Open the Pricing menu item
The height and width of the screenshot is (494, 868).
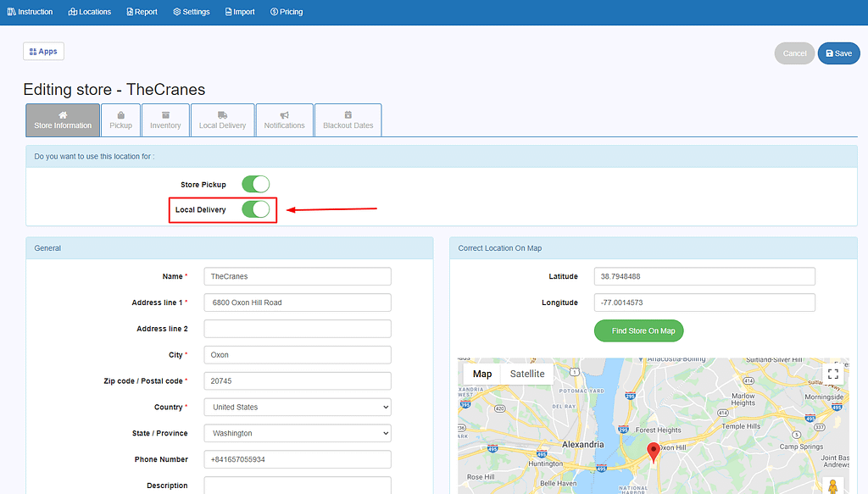(287, 12)
